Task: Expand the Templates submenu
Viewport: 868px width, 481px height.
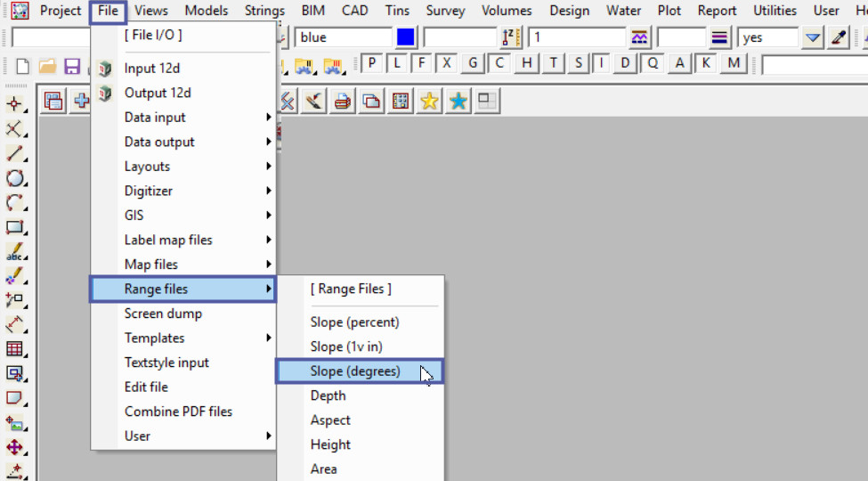Action: point(183,338)
